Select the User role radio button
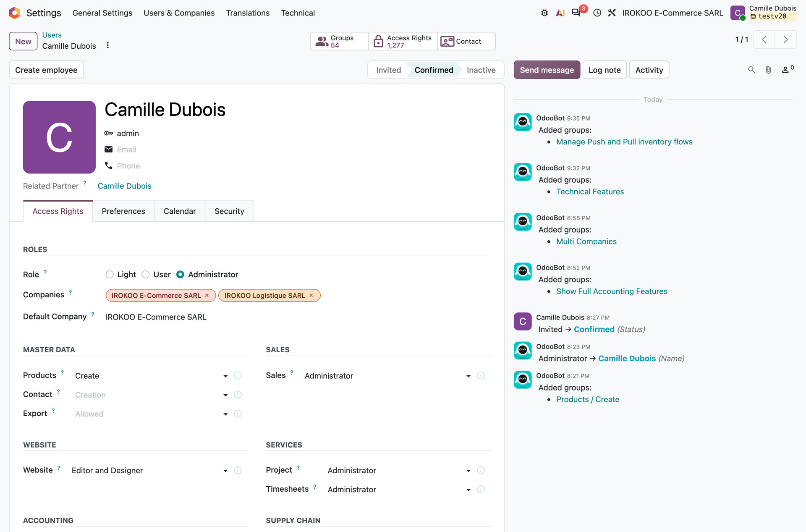This screenshot has width=806, height=532. pyautogui.click(x=146, y=274)
